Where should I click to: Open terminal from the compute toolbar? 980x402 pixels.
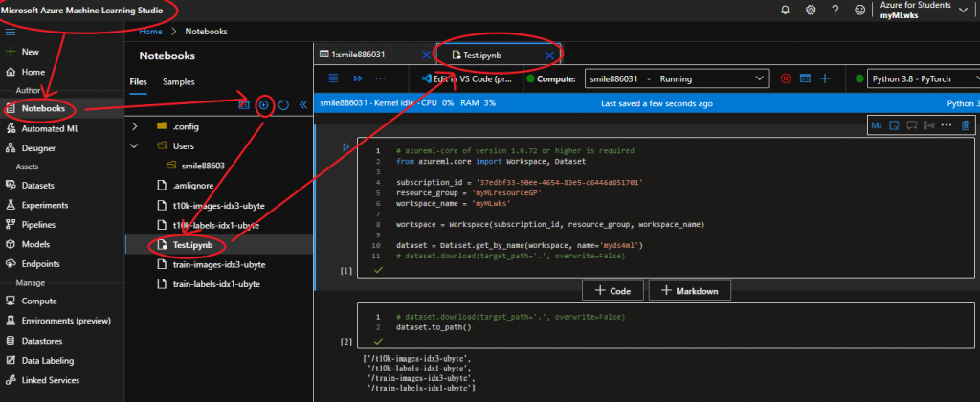tap(806, 78)
